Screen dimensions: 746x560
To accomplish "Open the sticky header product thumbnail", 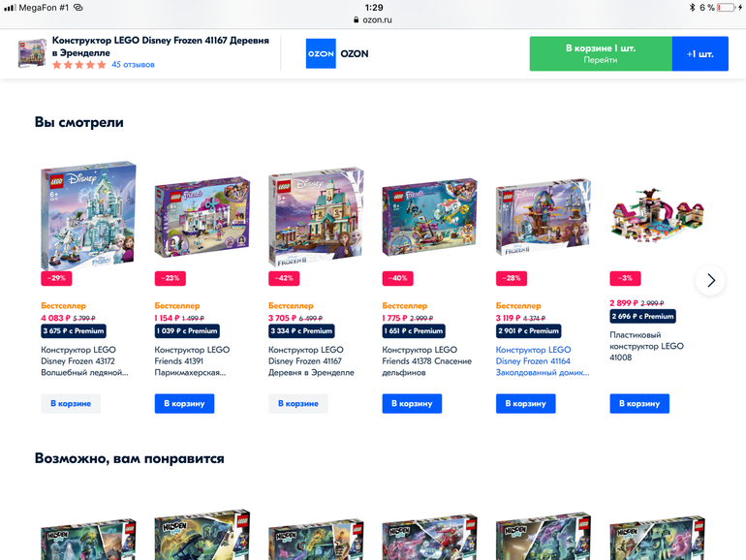I will [32, 53].
